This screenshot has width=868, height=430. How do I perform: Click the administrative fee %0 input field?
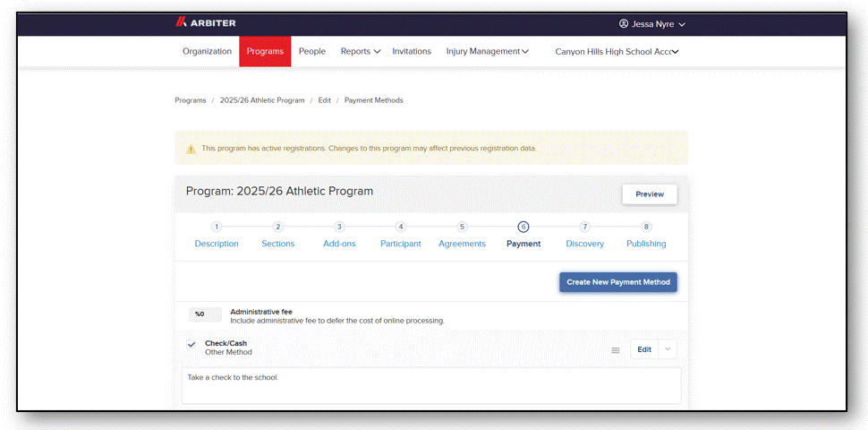[206, 314]
